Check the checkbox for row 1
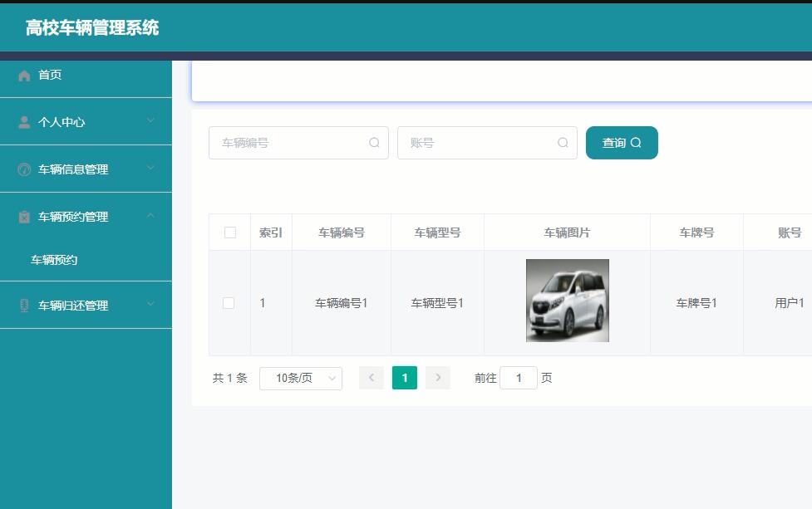This screenshot has height=509, width=812. 229,302
